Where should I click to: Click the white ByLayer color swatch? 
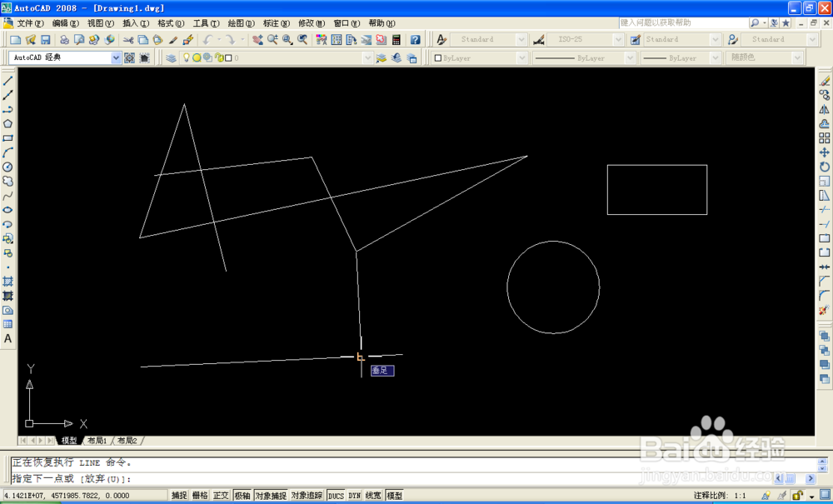click(438, 57)
